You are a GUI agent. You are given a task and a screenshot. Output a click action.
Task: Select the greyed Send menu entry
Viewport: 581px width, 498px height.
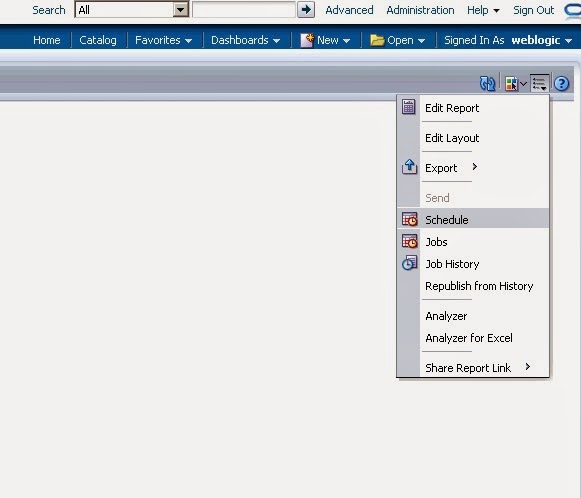click(437, 198)
